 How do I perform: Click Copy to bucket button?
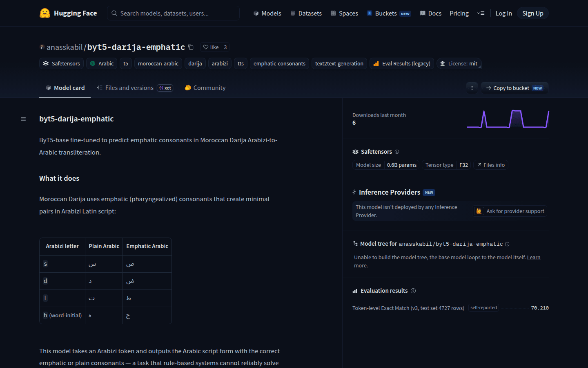click(514, 88)
